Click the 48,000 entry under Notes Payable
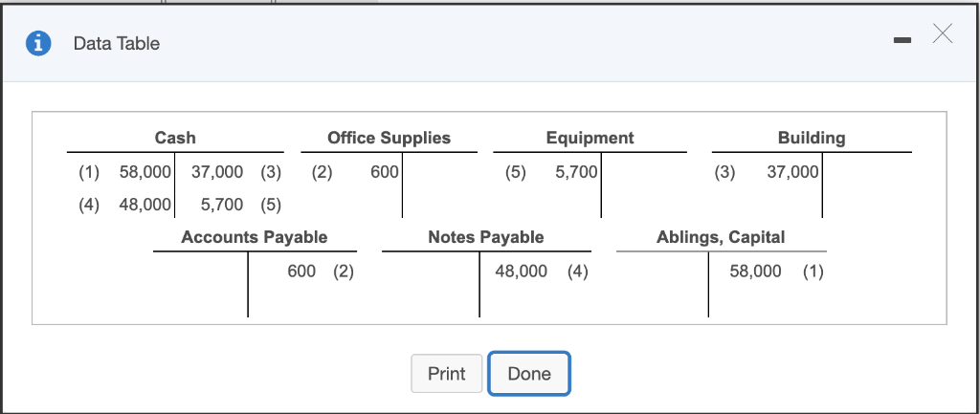 pyautogui.click(x=522, y=271)
